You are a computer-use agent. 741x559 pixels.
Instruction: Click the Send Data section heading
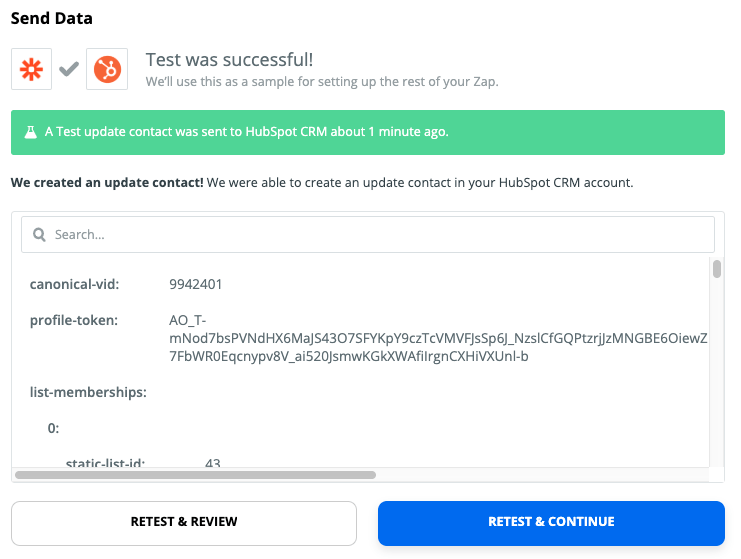tap(51, 18)
